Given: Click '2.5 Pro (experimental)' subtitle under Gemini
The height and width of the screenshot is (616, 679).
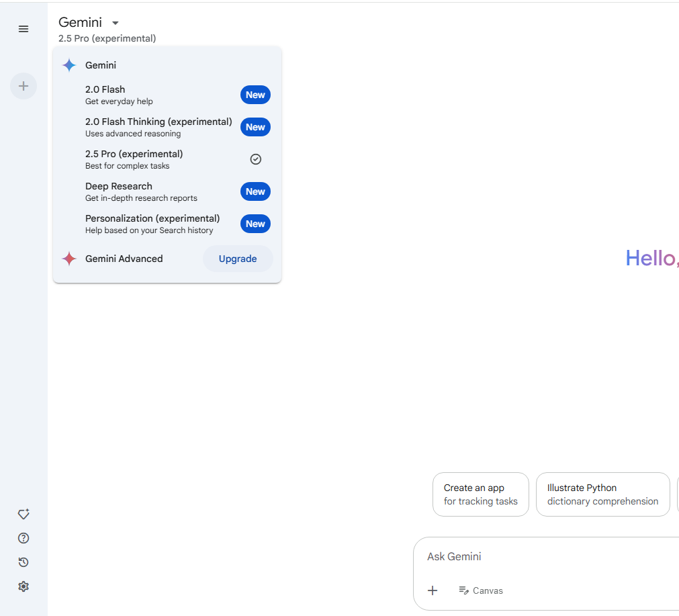Looking at the screenshot, I should (x=107, y=38).
